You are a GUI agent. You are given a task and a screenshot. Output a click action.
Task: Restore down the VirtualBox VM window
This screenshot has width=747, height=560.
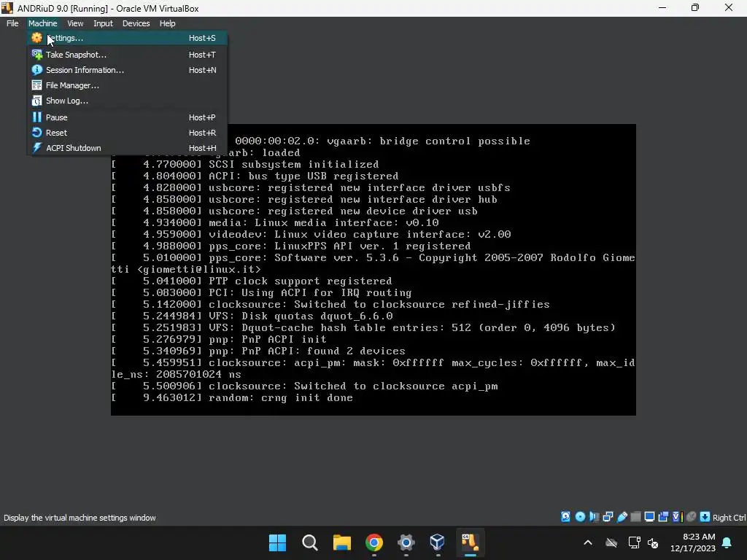[695, 8]
